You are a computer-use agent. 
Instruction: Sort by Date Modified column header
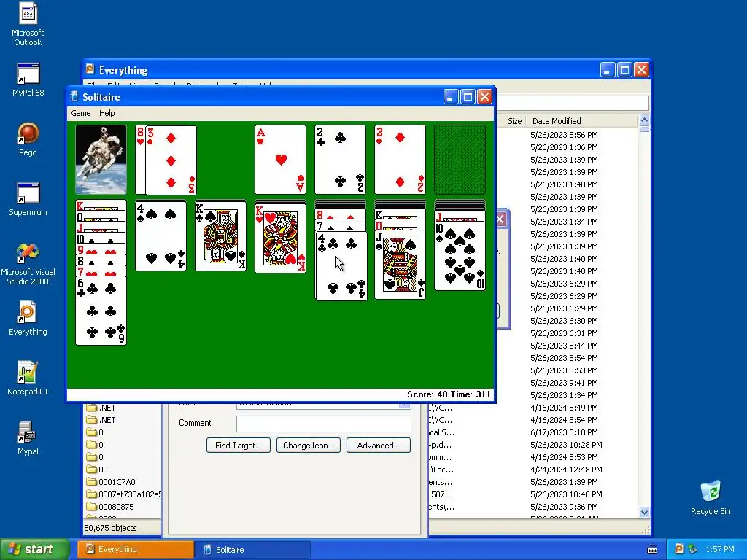(x=582, y=121)
